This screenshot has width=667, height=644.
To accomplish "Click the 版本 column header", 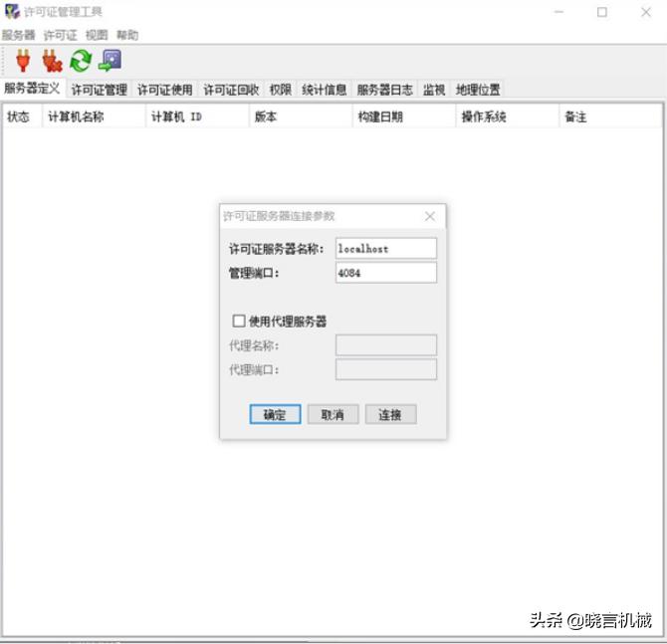I will (x=301, y=116).
